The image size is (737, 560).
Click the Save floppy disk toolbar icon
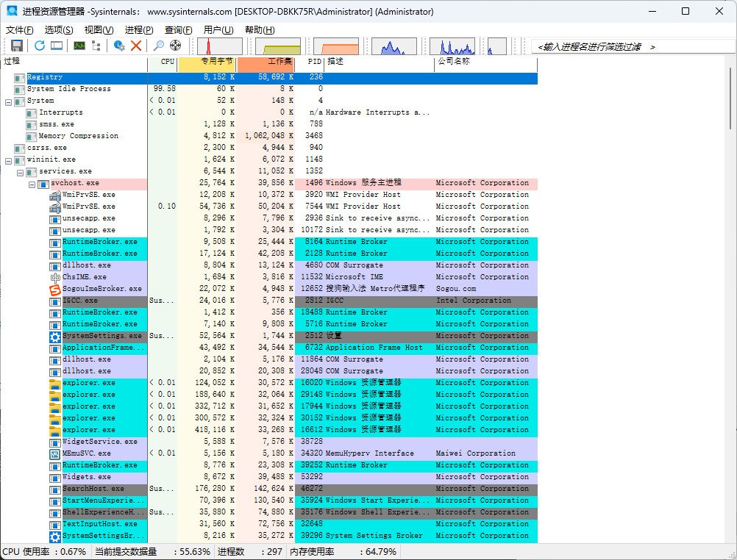[x=17, y=46]
